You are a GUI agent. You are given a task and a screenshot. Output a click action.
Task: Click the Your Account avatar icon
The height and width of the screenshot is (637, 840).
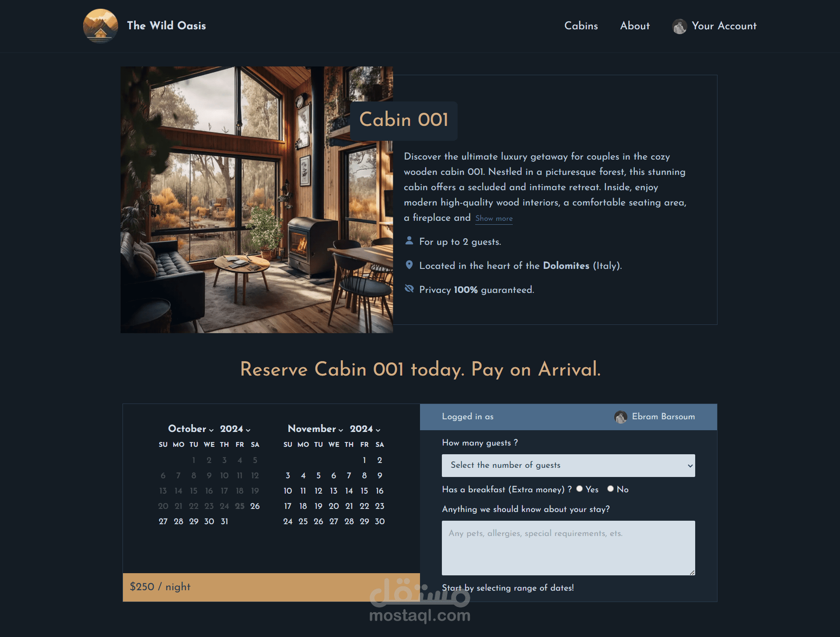pos(679,26)
